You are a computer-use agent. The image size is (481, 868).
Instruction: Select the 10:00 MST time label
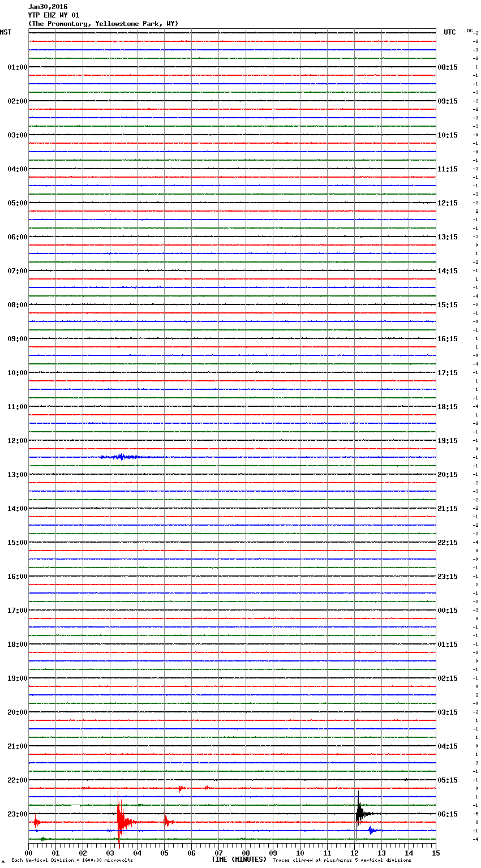coord(18,373)
